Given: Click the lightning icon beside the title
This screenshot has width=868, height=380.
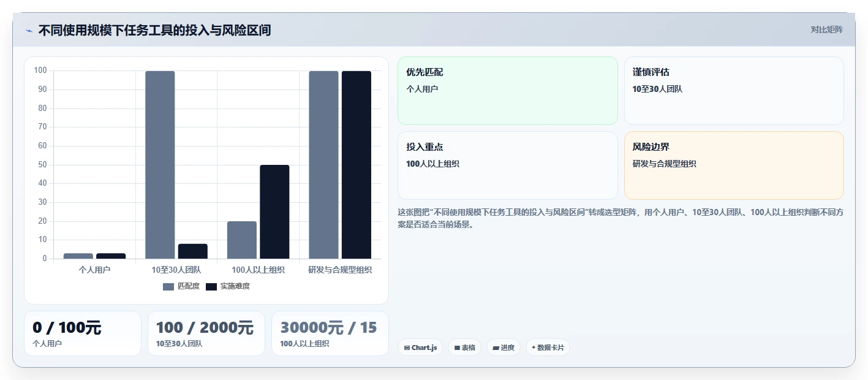Looking at the screenshot, I should 29,31.
